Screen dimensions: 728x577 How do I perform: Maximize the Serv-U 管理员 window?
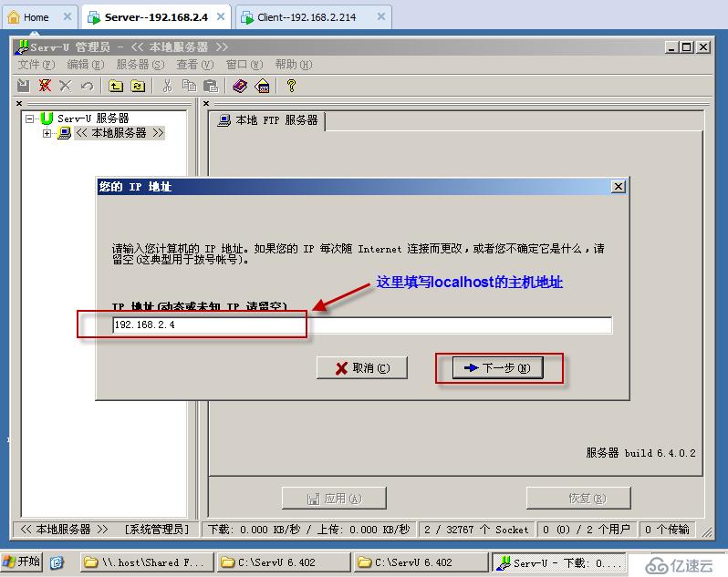click(687, 47)
